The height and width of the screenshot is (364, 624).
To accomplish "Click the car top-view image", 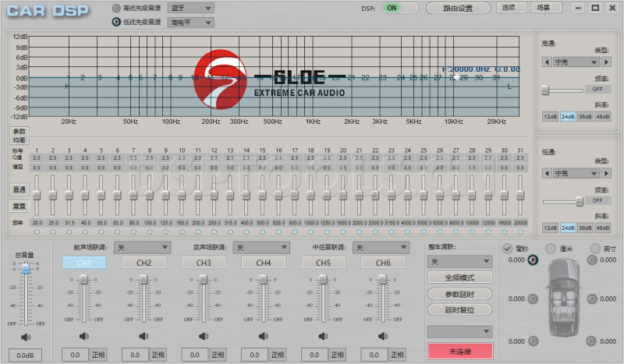I will point(564,297).
